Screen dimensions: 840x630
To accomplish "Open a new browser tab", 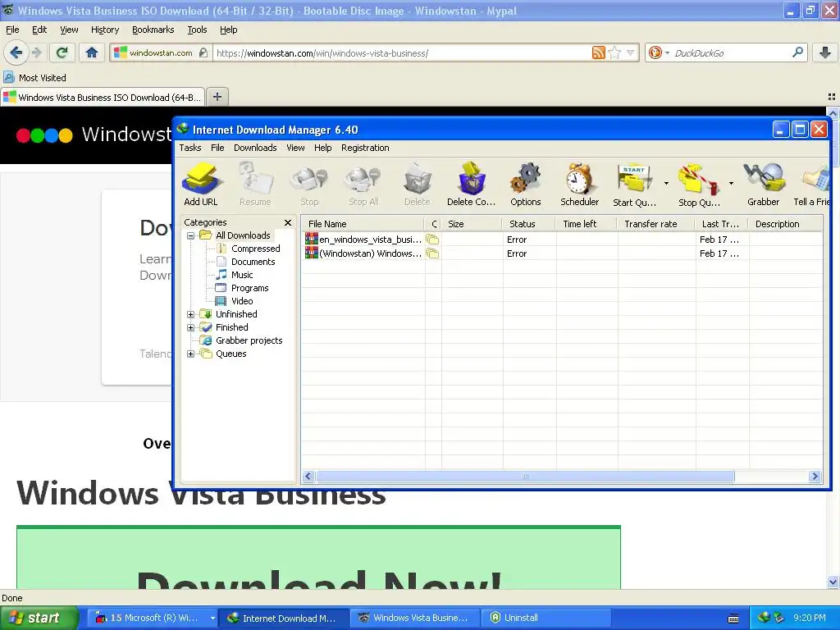I will [217, 97].
